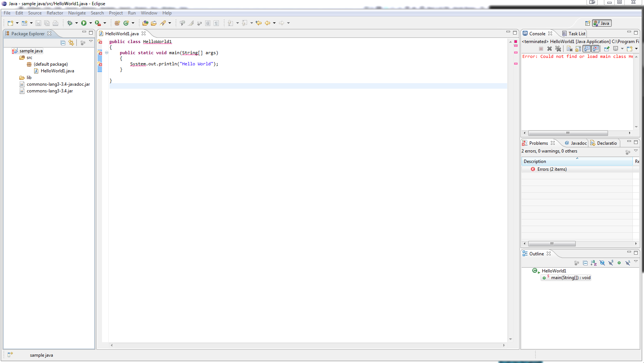
Task: Select commons-lang3-3.4.jar in Package Explorer
Action: [50, 91]
